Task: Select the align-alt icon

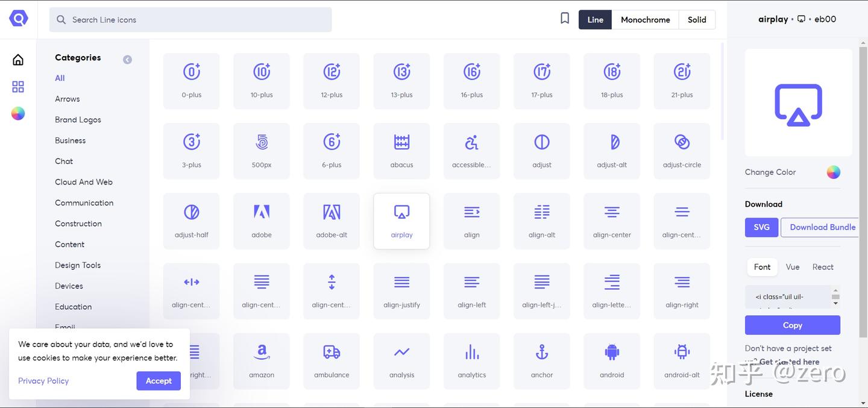Action: click(542, 221)
